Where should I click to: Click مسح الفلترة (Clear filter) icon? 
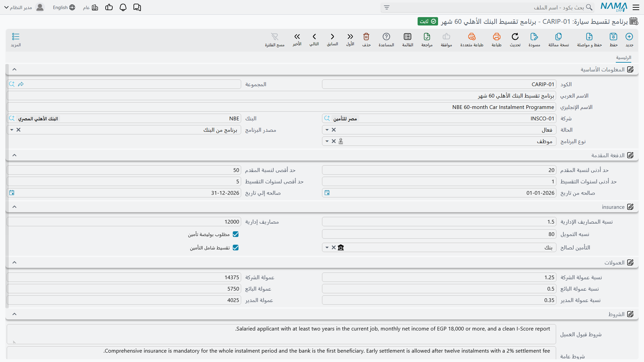tap(275, 37)
